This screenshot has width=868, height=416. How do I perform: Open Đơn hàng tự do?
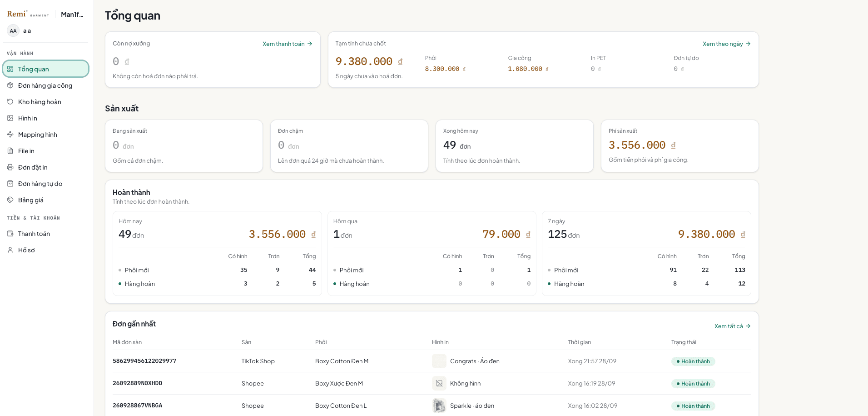click(x=46, y=184)
